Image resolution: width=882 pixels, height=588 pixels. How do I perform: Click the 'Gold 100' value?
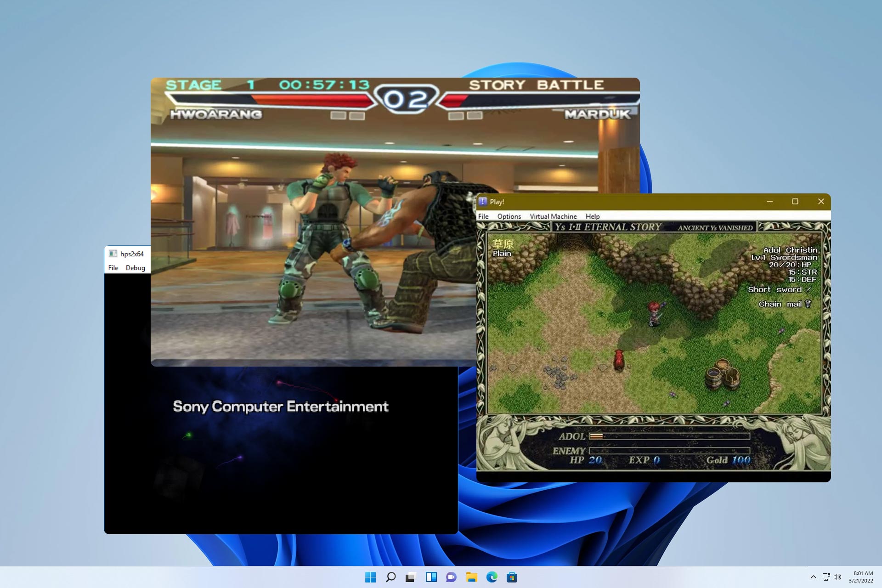click(x=728, y=460)
